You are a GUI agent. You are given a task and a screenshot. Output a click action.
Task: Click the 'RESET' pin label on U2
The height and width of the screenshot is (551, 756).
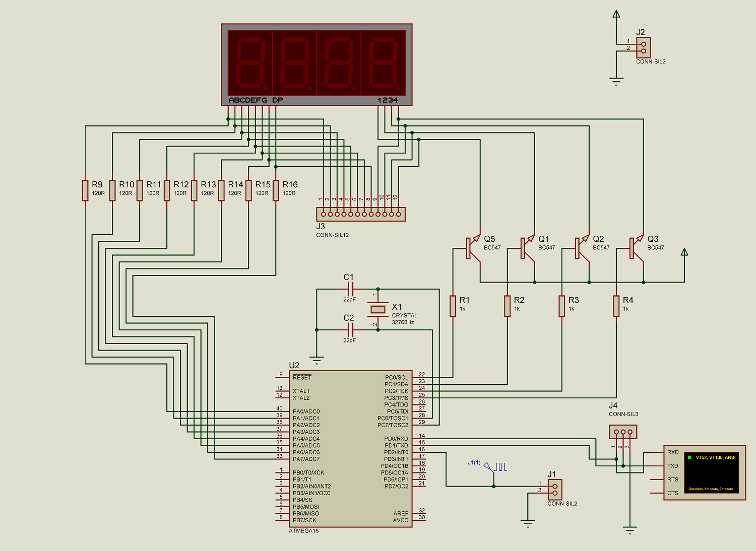click(x=302, y=377)
